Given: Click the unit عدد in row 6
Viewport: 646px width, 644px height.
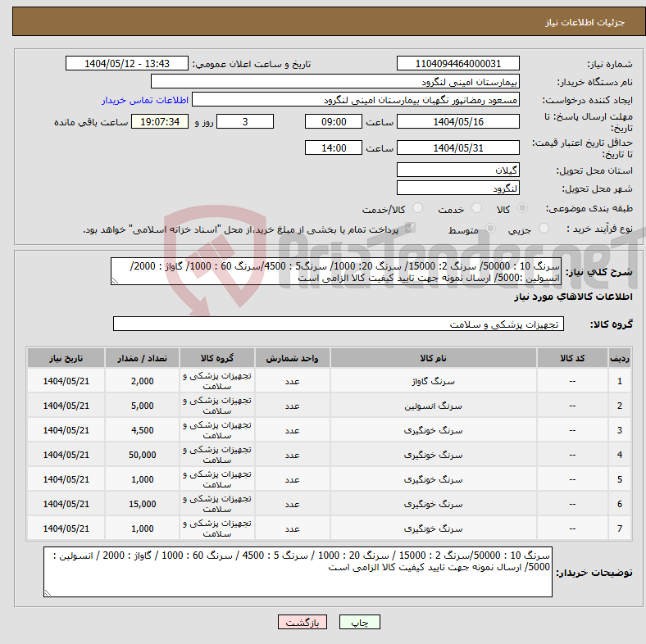Looking at the screenshot, I should pyautogui.click(x=292, y=504).
